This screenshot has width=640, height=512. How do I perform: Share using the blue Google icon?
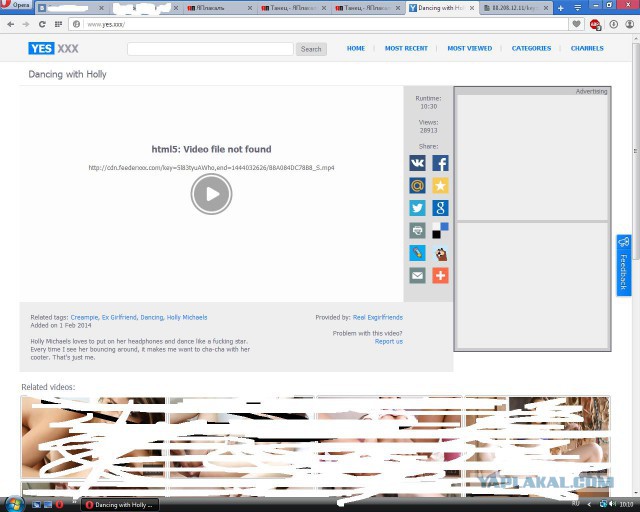pos(440,208)
